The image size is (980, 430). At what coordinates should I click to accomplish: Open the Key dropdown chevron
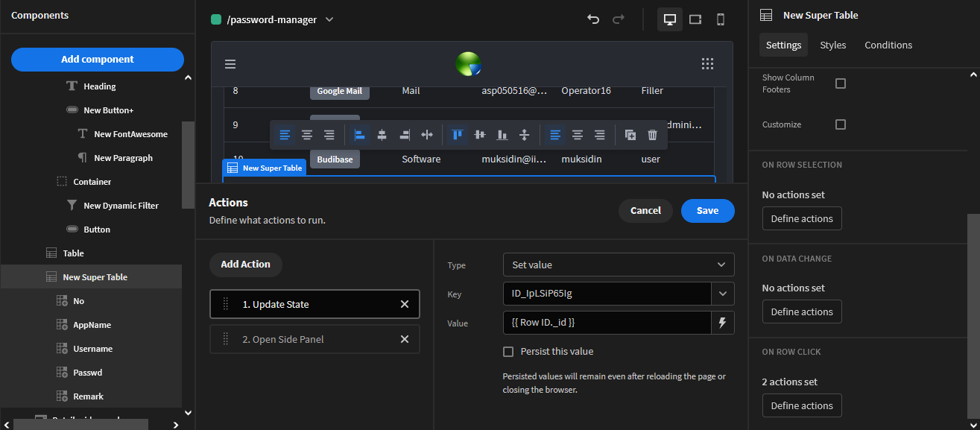pyautogui.click(x=723, y=294)
